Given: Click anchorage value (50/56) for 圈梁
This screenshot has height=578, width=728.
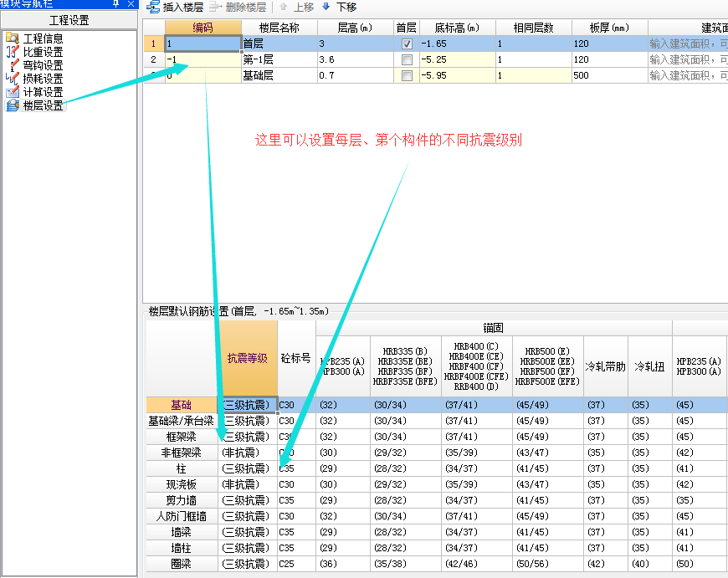Looking at the screenshot, I should [547, 564].
